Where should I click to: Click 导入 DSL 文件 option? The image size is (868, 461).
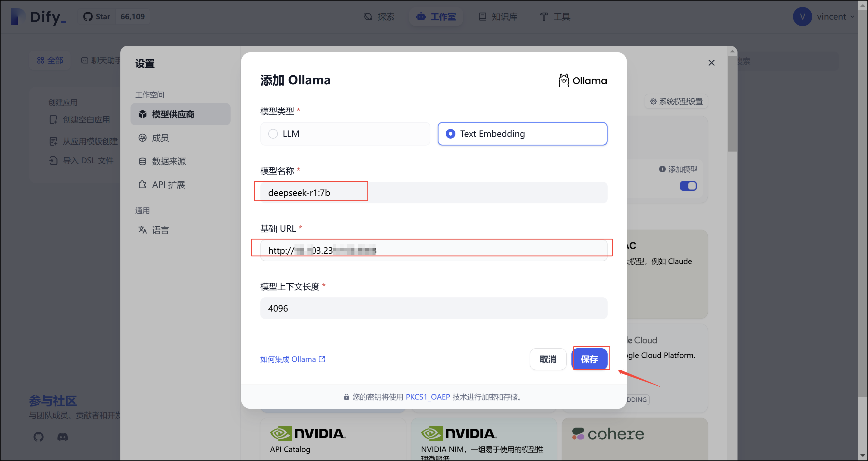82,160
